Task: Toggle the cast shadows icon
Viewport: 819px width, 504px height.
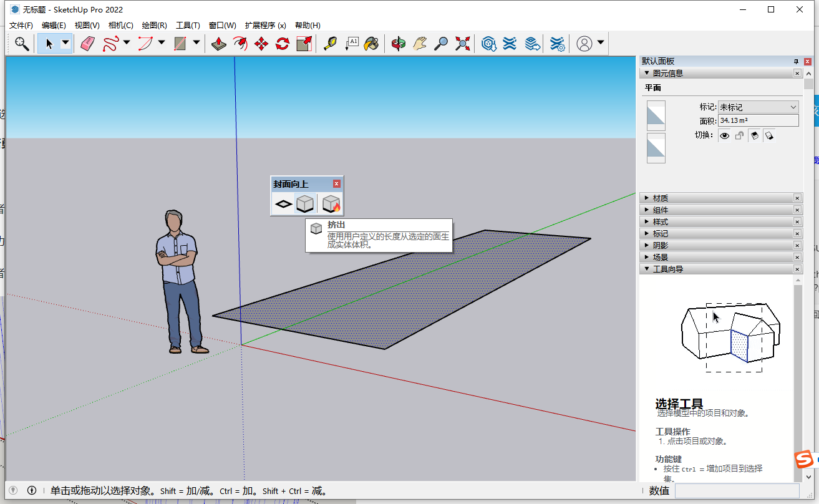Action: [754, 135]
